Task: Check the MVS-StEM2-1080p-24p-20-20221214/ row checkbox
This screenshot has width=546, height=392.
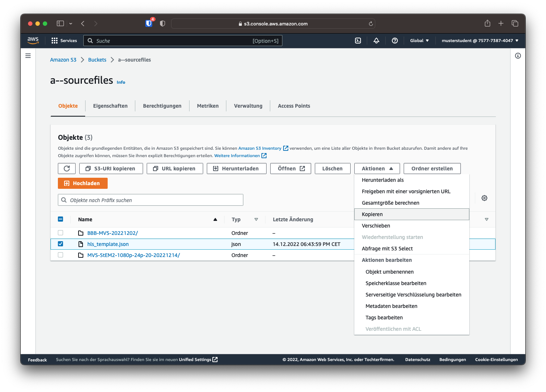Action: coord(60,255)
